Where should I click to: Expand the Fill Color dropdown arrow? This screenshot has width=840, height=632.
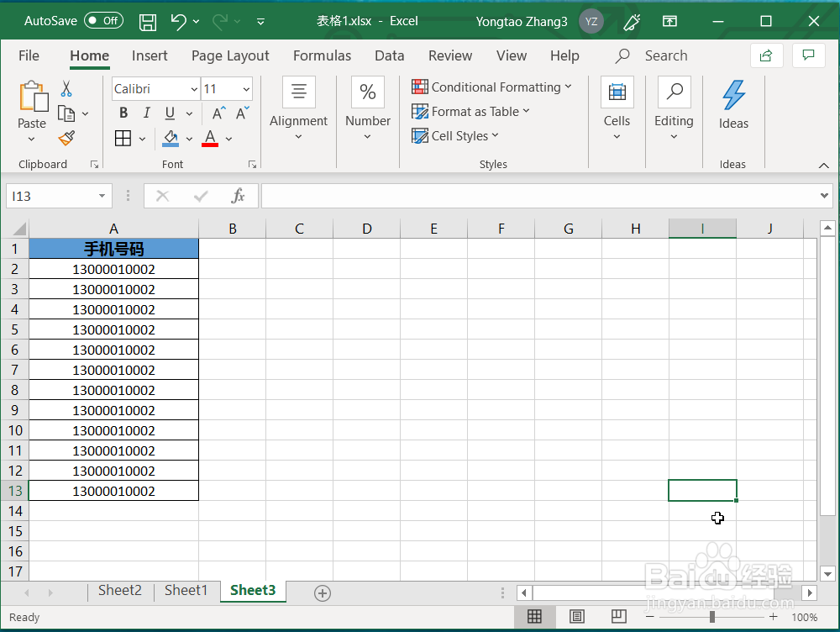point(188,139)
